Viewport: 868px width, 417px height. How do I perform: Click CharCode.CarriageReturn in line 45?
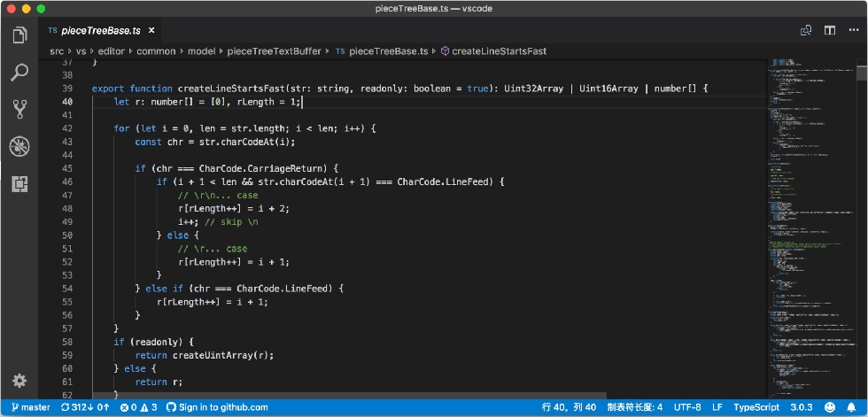click(x=264, y=168)
